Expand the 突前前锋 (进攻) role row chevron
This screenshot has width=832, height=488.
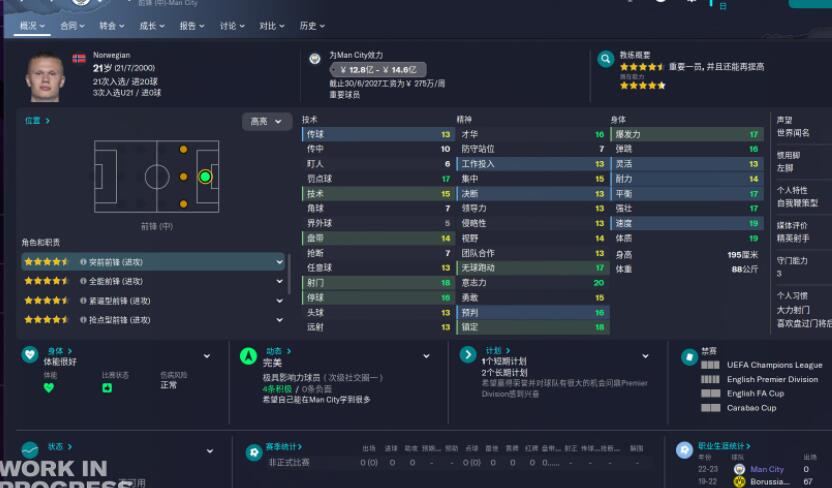click(x=280, y=262)
